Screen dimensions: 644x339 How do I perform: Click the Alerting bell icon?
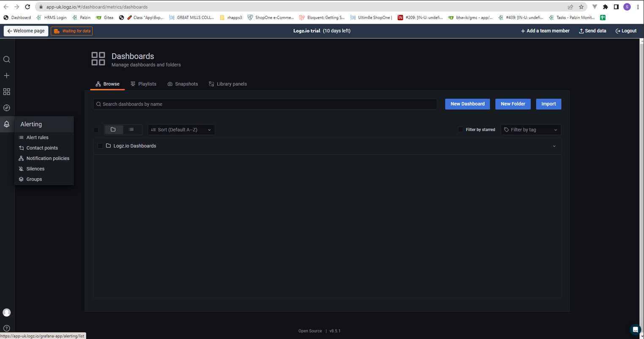7,124
